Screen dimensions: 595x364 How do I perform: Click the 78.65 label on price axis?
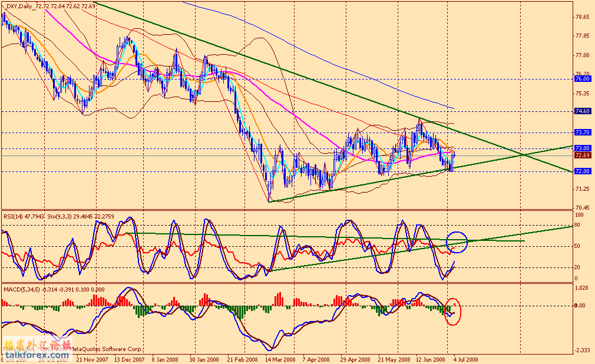pyautogui.click(x=582, y=17)
